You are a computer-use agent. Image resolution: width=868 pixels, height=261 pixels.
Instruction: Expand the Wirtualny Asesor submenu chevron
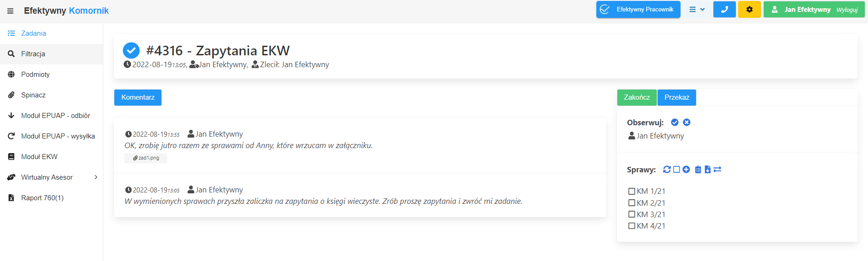tap(96, 177)
